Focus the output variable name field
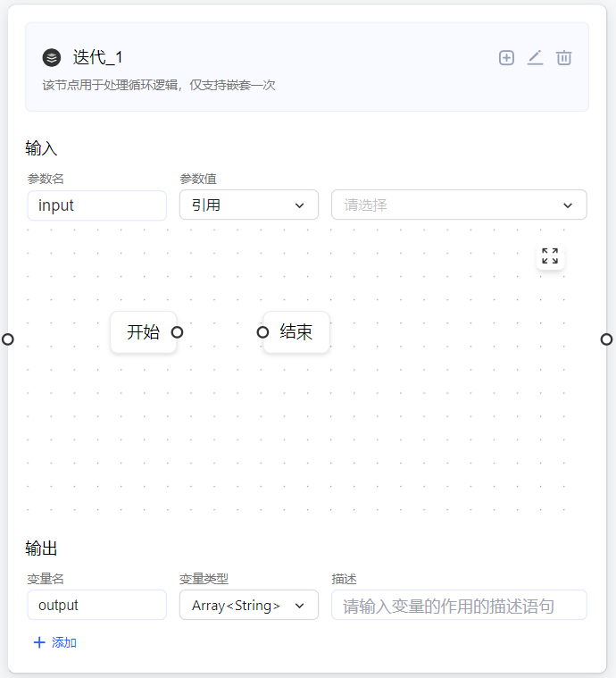The image size is (616, 678). (96, 605)
